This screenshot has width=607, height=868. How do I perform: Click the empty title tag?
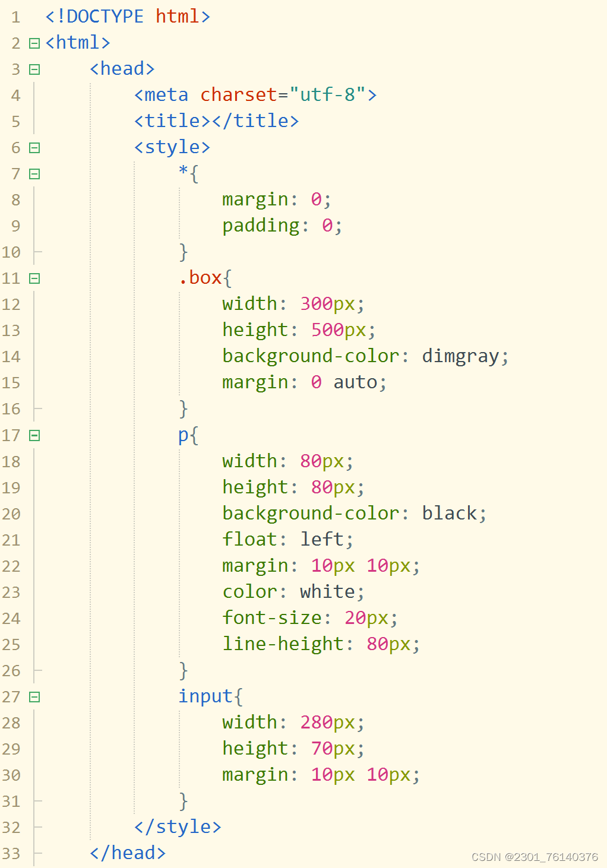tap(217, 121)
